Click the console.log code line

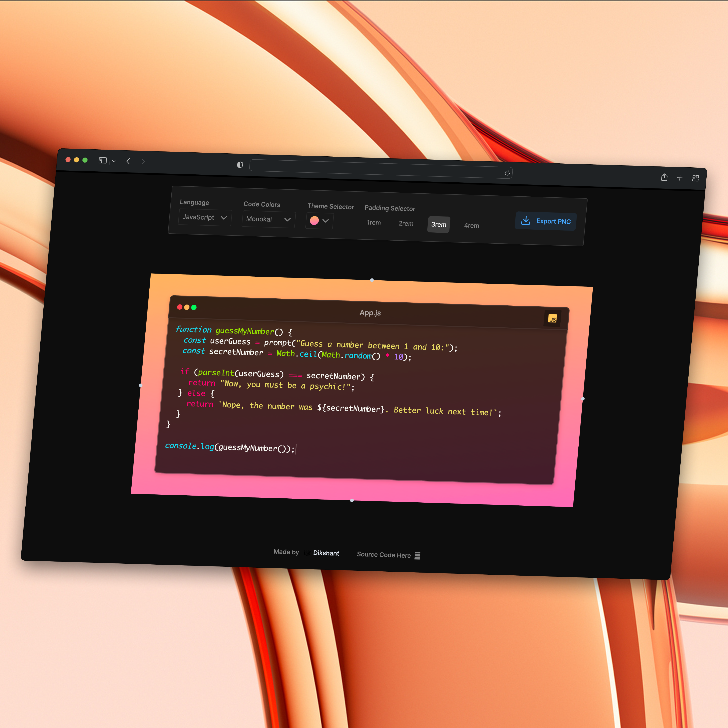[x=230, y=447]
